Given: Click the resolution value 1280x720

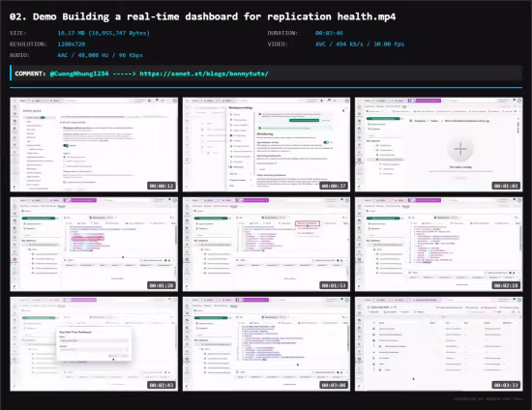Looking at the screenshot, I should [72, 44].
